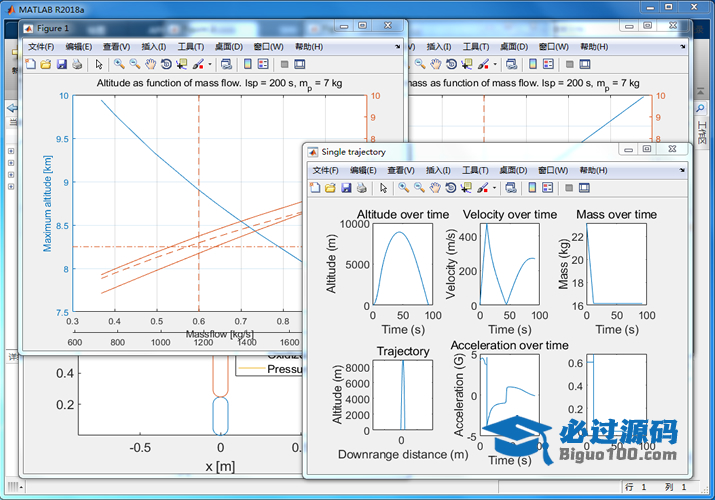The image size is (715, 500).
Task: Click Link Plot icon in Single trajectory toolbar
Action: pyautogui.click(x=511, y=188)
